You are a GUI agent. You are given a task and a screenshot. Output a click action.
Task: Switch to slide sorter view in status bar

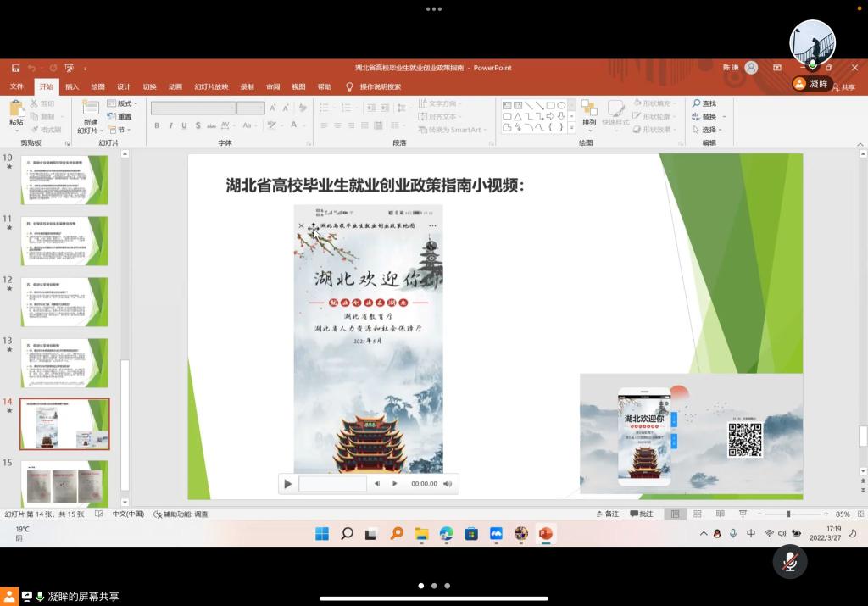coord(698,514)
